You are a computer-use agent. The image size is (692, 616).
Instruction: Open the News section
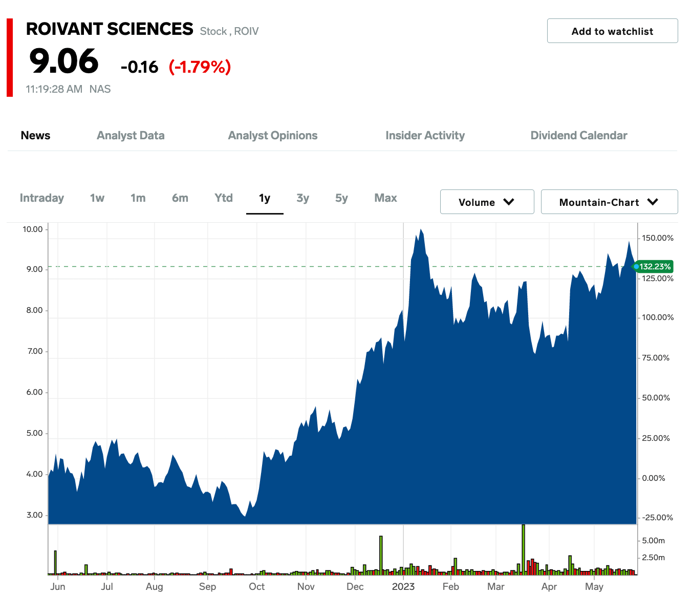point(35,135)
